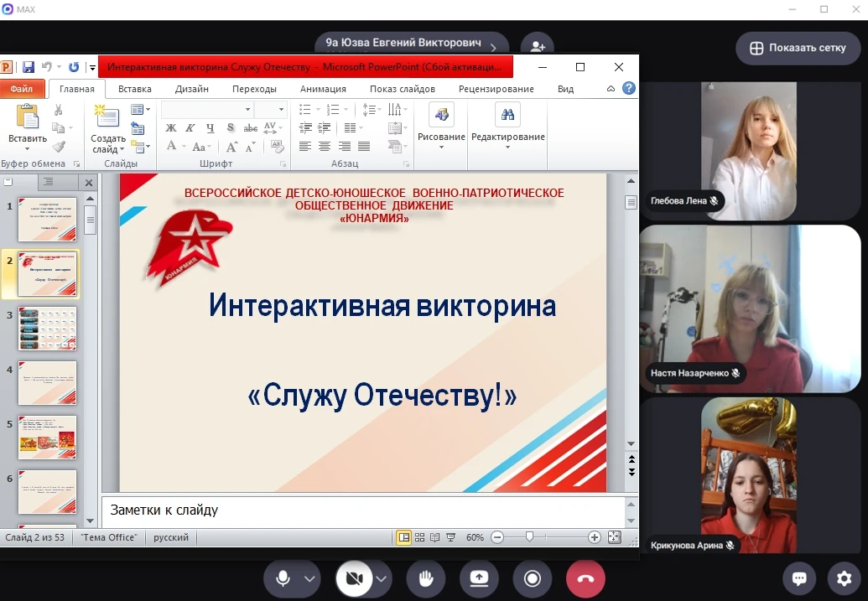Expand the Вставить paste options arrow

click(27, 149)
